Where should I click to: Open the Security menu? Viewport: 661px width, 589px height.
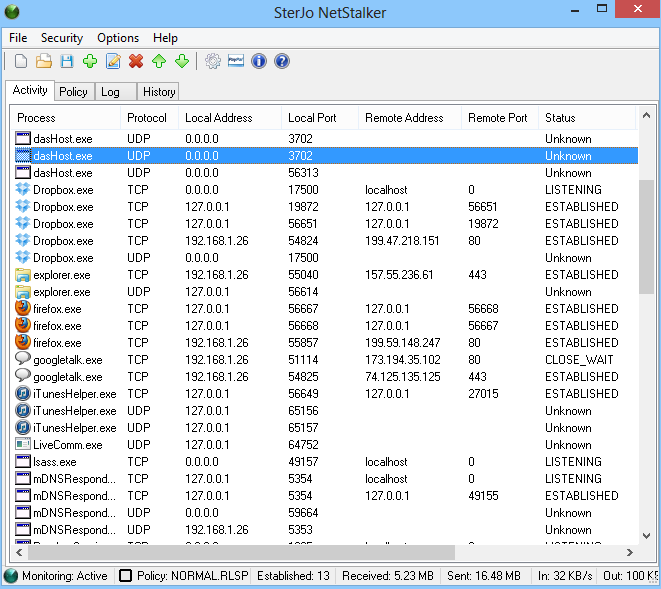pyautogui.click(x=62, y=38)
